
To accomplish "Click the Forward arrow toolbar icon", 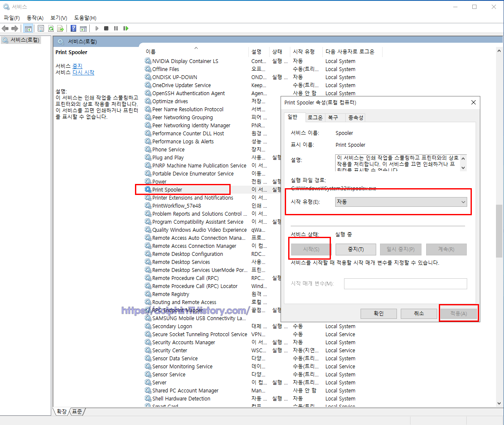I will click(14, 29).
